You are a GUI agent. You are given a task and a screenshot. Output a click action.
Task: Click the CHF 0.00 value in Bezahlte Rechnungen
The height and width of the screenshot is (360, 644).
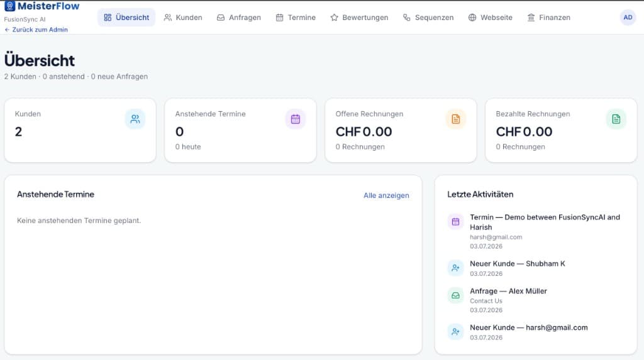coord(524,132)
